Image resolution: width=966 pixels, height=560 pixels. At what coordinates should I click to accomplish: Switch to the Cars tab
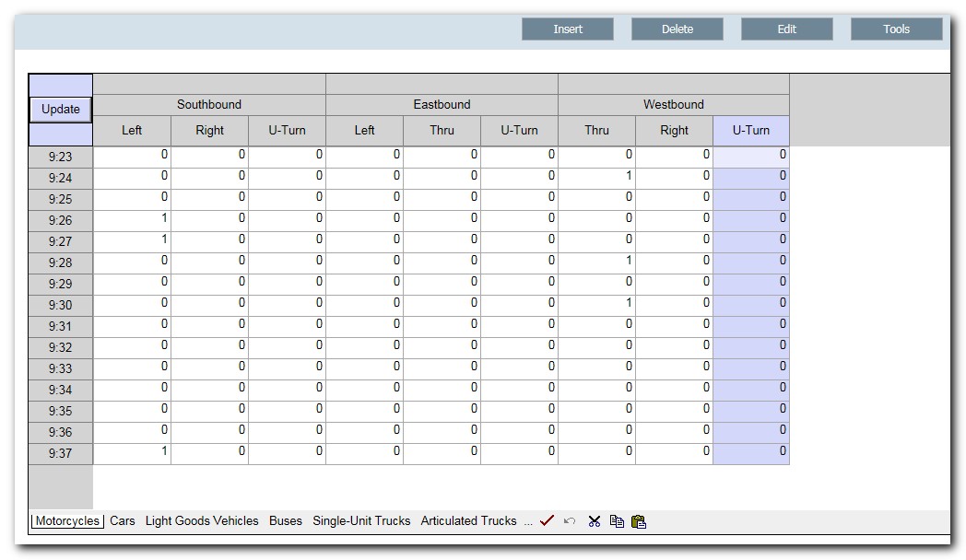tap(121, 520)
